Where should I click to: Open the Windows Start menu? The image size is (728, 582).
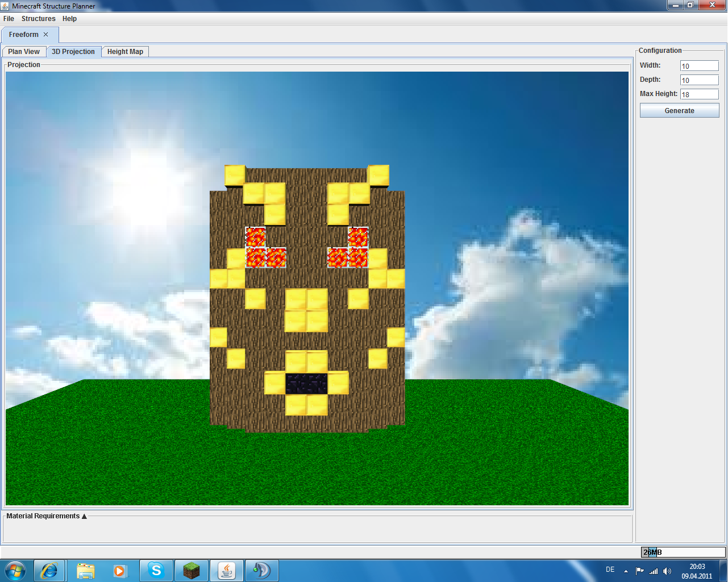15,570
